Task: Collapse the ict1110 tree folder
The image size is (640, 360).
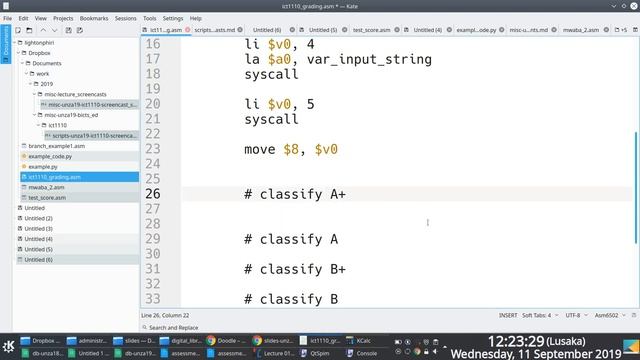Action: pyautogui.click(x=38, y=125)
